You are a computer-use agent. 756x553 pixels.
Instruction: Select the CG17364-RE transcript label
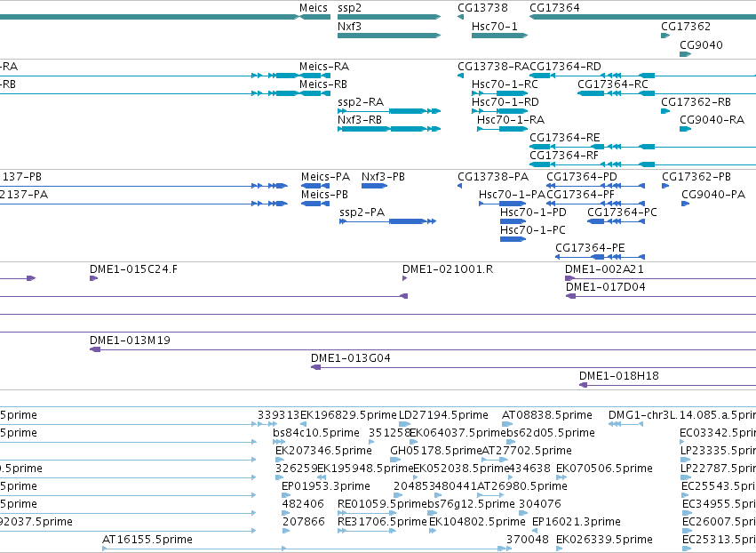pyautogui.click(x=565, y=138)
